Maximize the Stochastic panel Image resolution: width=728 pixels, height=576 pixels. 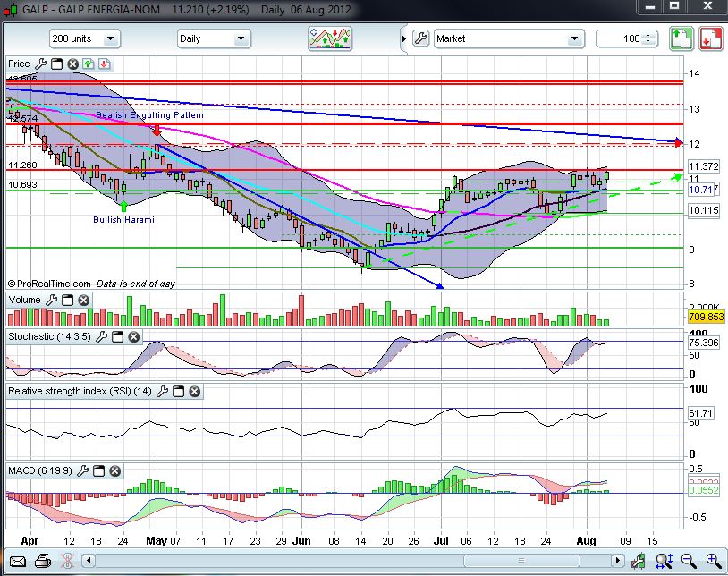[x=117, y=337]
